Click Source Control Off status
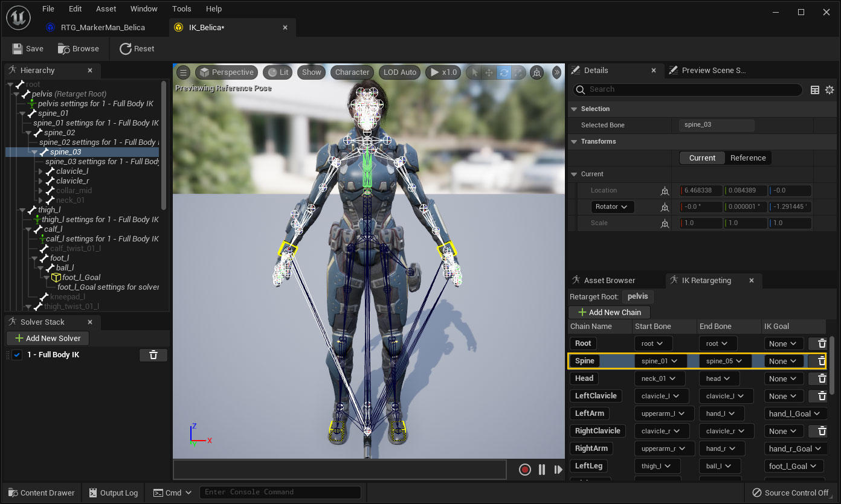The image size is (841, 504). (x=790, y=493)
